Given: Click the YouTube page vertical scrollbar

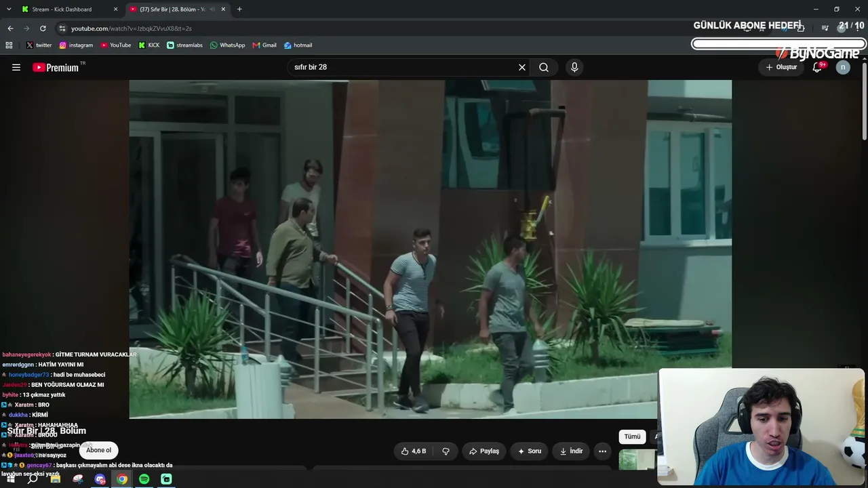Looking at the screenshot, I should [864, 102].
